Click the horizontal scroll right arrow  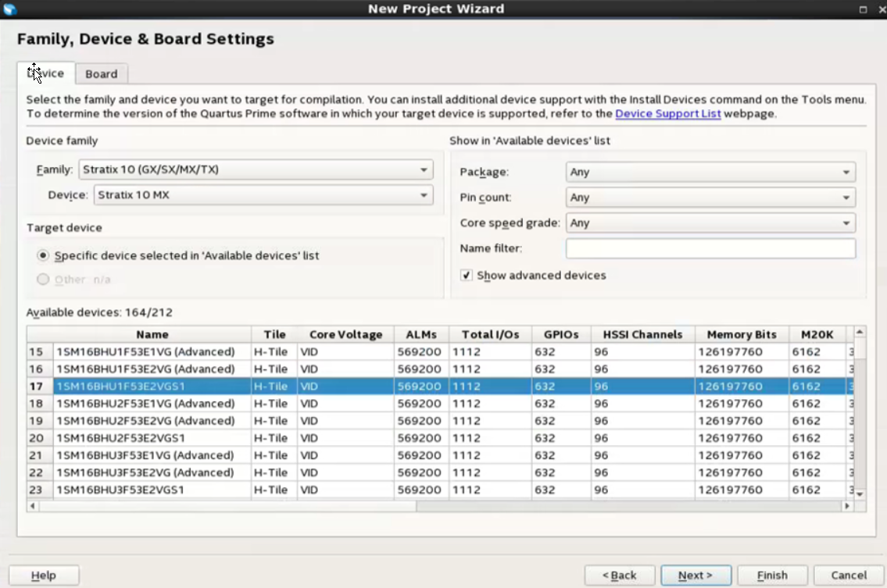(x=846, y=506)
